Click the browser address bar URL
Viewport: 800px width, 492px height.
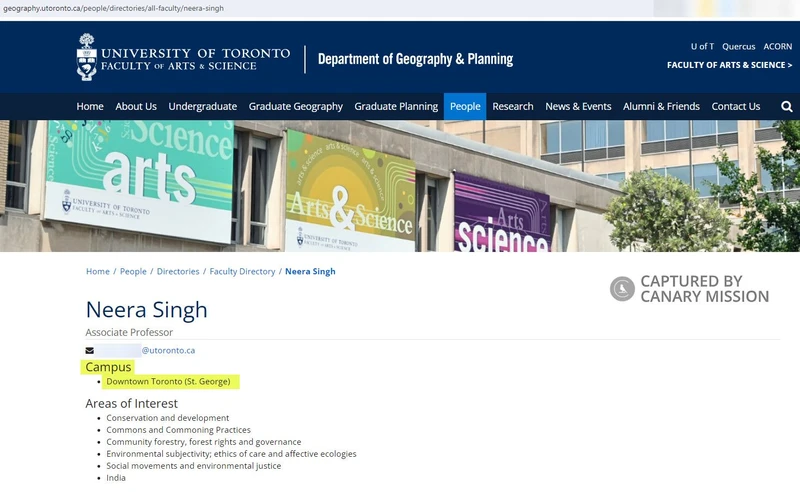(x=113, y=8)
